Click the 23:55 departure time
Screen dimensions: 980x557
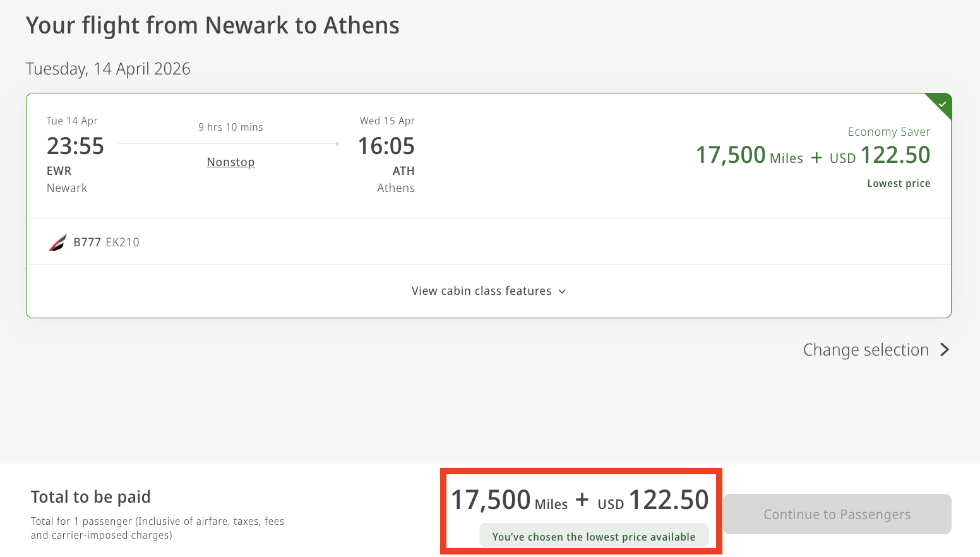coord(75,147)
